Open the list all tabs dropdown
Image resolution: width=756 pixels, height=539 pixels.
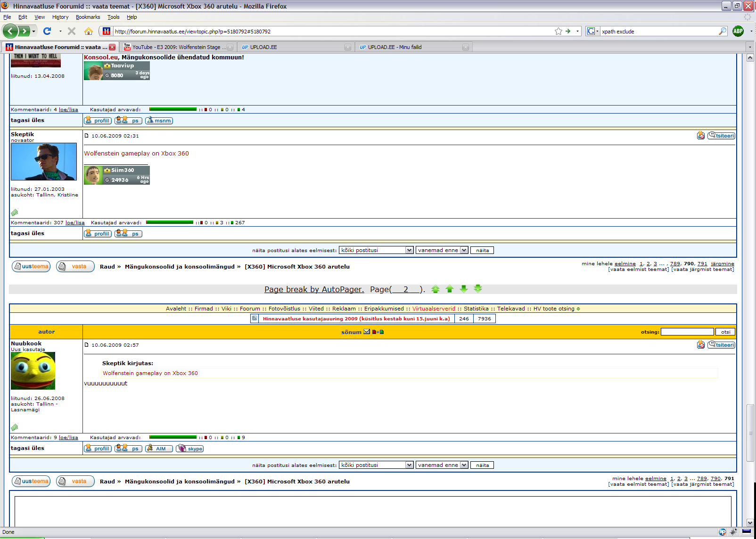[750, 47]
